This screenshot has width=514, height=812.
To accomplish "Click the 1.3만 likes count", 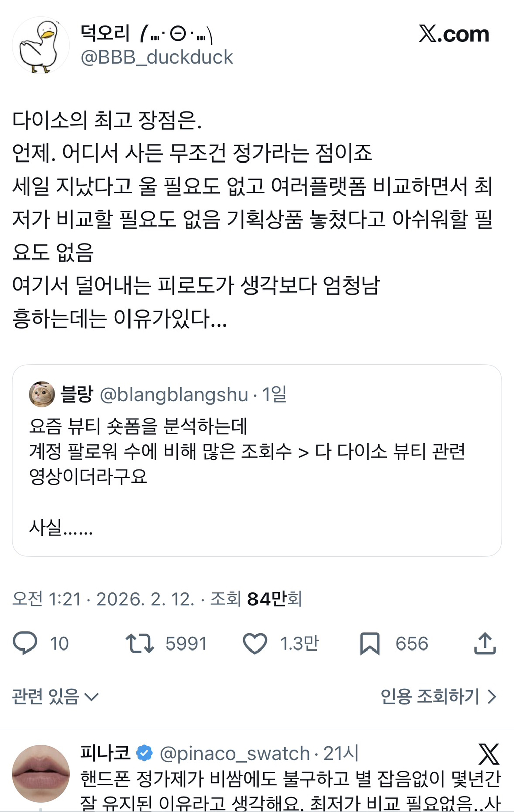I will pyautogui.click(x=299, y=643).
